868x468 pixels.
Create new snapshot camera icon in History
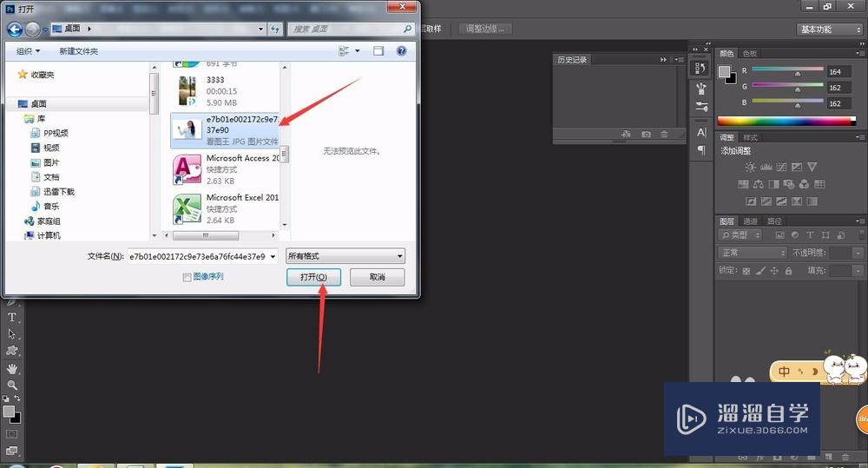click(x=646, y=134)
